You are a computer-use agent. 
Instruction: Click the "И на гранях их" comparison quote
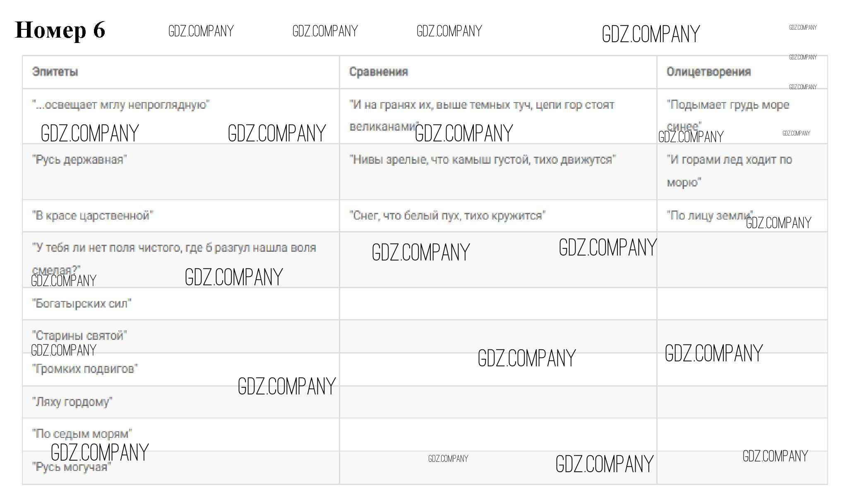tap(482, 105)
